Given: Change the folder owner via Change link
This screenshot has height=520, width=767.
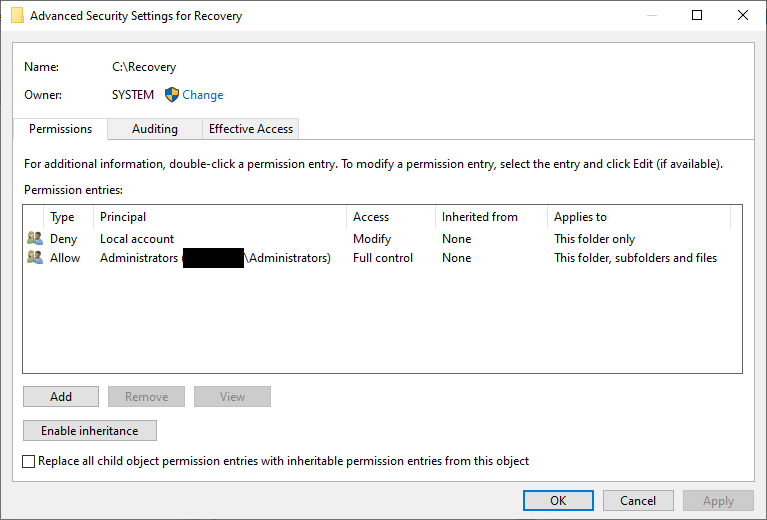Looking at the screenshot, I should click(x=202, y=95).
